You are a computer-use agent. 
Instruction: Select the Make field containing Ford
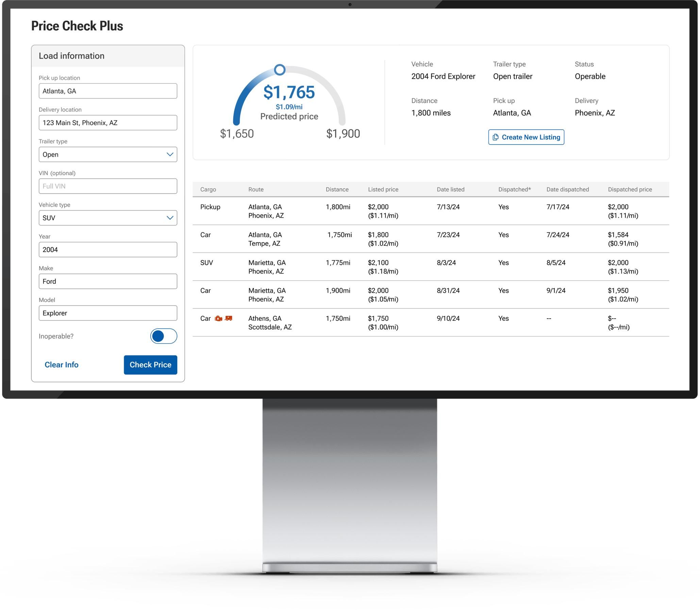108,281
